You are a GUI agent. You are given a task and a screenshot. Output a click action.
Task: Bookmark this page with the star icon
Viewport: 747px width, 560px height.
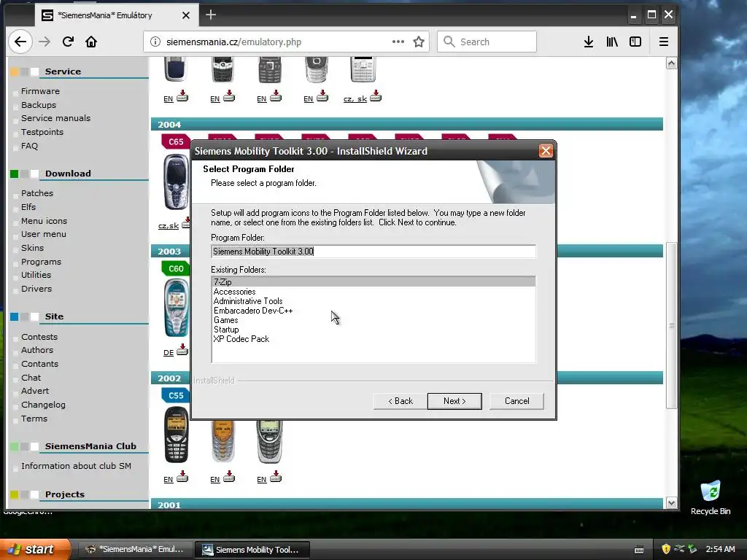419,42
